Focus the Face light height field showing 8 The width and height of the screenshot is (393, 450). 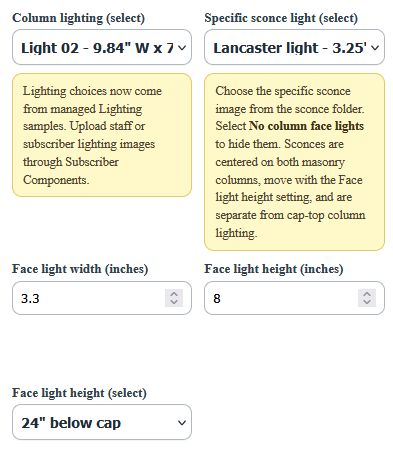[x=294, y=298]
